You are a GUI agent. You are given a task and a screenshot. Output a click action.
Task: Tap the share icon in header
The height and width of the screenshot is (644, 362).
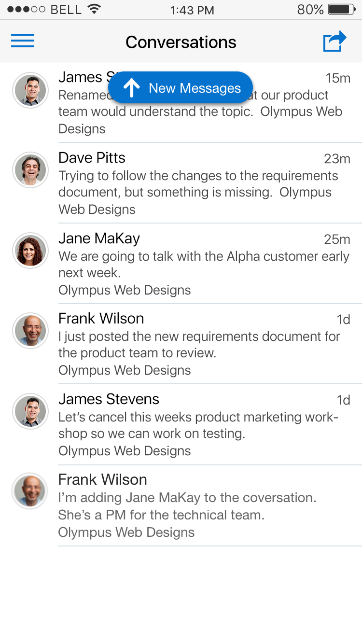[334, 41]
